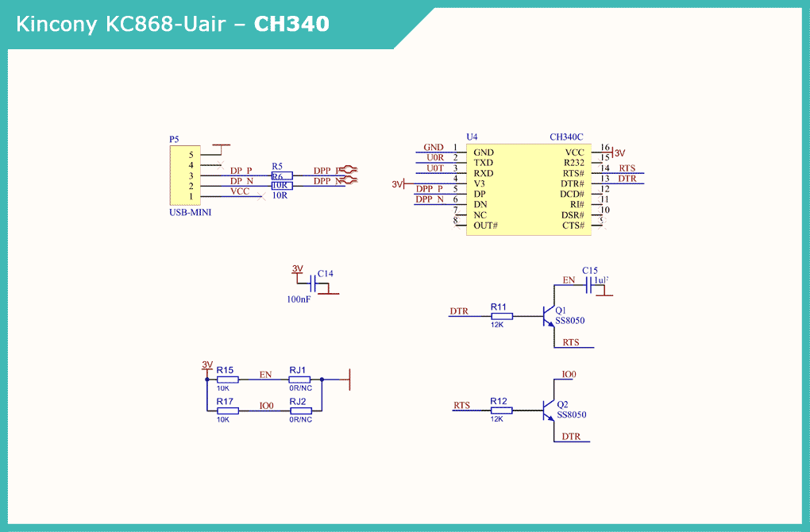Image resolution: width=810 pixels, height=532 pixels.
Task: Click the RJ2 0R/NC jumper resistor
Action: click(x=300, y=411)
